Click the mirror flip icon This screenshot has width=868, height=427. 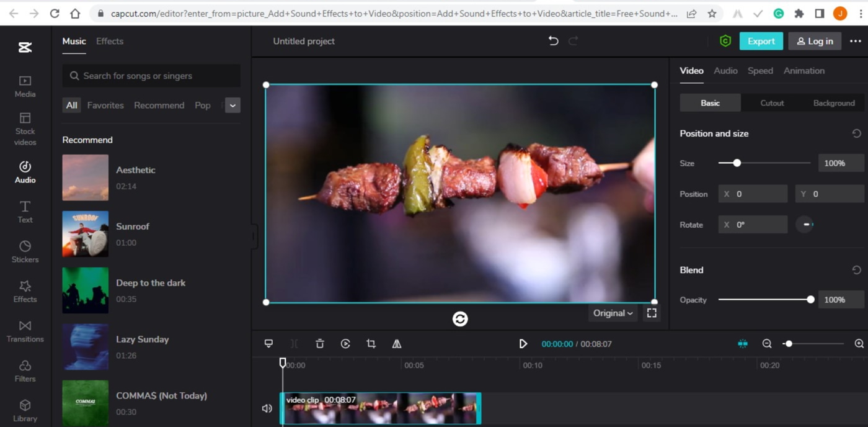tap(397, 344)
